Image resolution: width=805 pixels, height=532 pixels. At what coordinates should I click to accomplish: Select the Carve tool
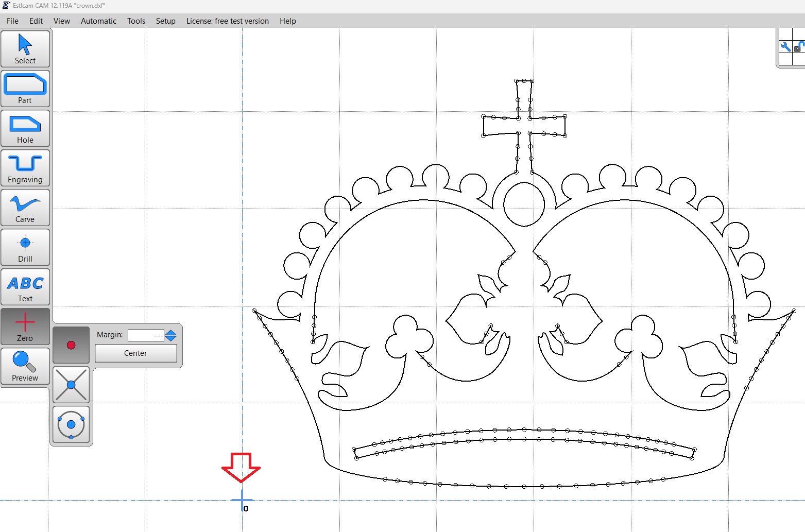25,208
